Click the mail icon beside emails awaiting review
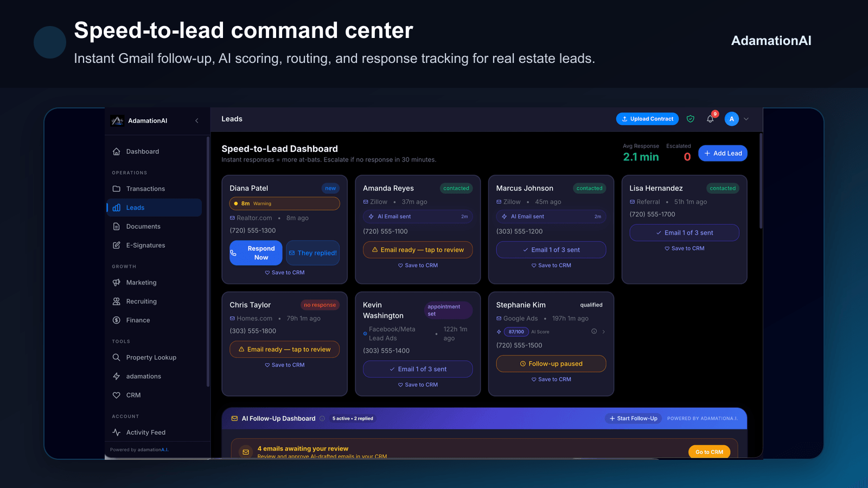The image size is (868, 488). point(246,452)
